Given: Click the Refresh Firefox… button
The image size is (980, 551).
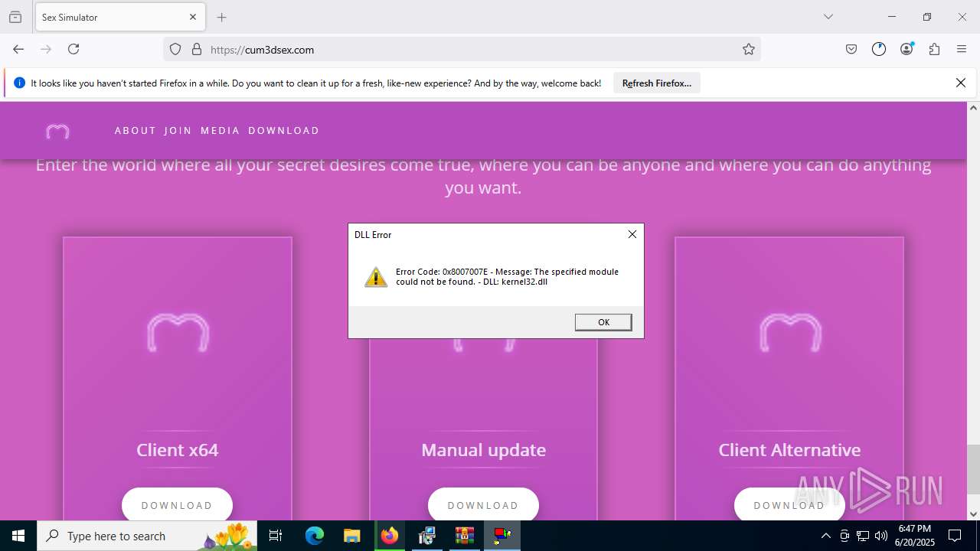Looking at the screenshot, I should coord(657,83).
